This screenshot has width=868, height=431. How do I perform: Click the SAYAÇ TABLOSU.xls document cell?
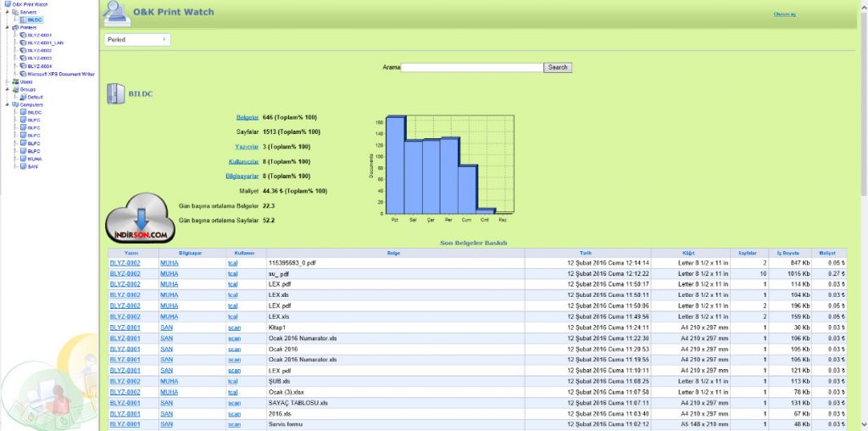tap(395, 403)
